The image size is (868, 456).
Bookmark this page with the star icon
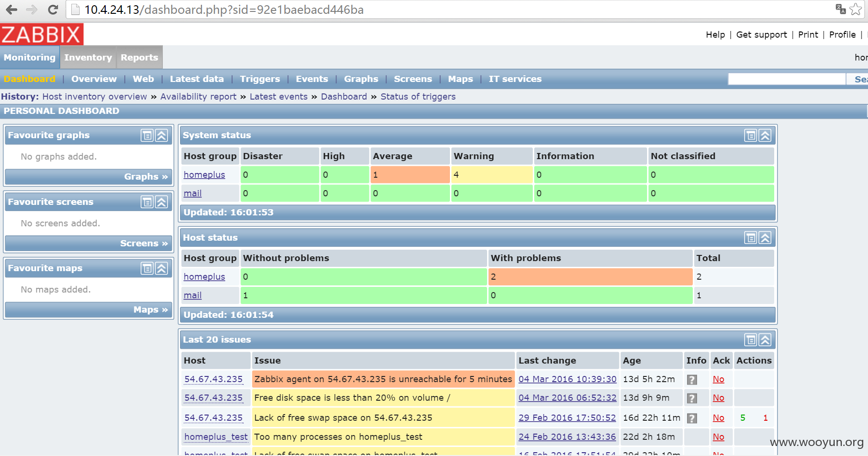[856, 9]
